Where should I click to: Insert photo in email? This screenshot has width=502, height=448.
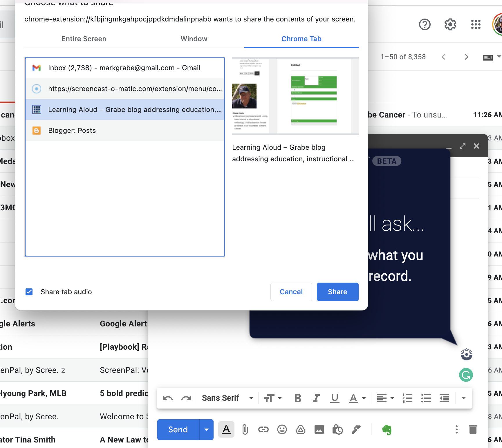[x=319, y=430]
